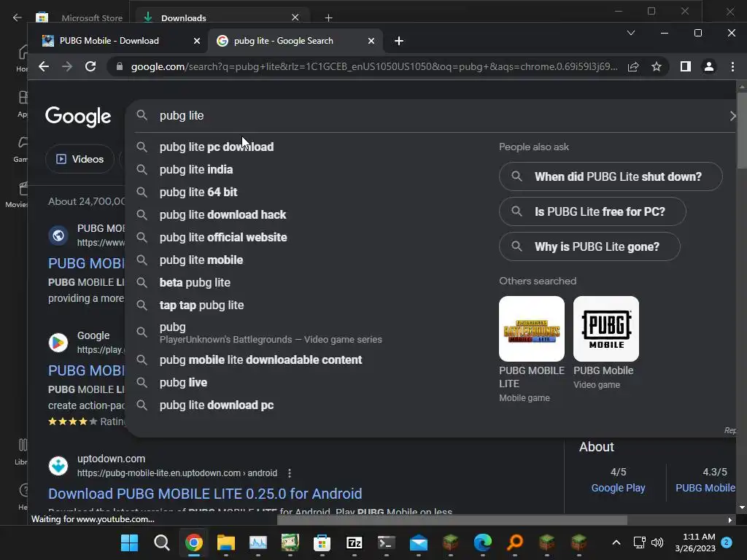Open PUBG Mobile video game thumbnail

[606, 329]
